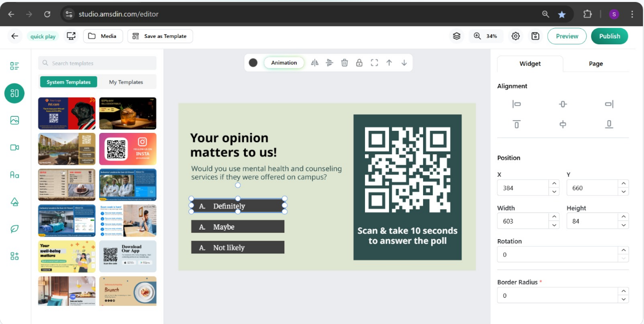Viewport: 644px width, 324px height.
Task: Open the zoom level control showing 34%
Action: click(486, 36)
